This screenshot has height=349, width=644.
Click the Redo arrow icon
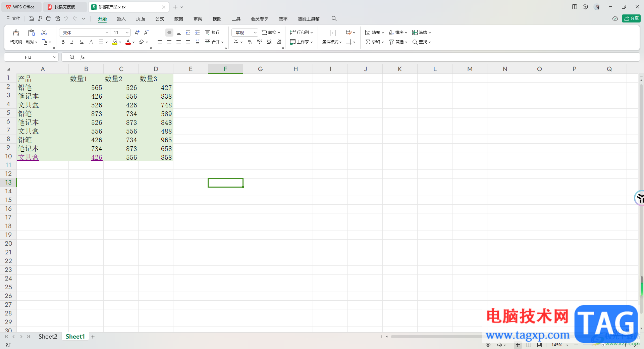click(75, 18)
